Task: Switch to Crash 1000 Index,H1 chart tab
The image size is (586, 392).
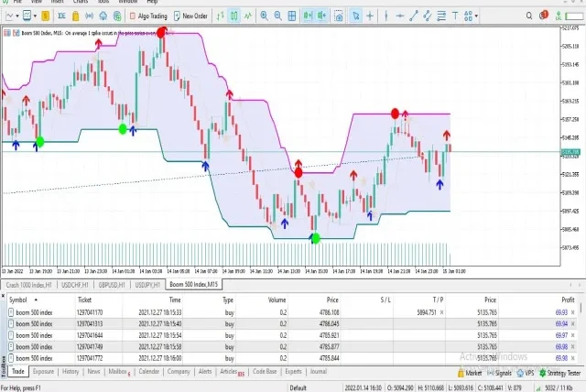Action: pyautogui.click(x=28, y=285)
